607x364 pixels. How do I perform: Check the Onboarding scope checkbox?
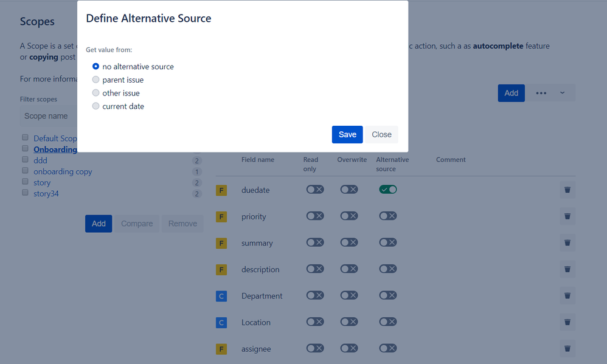[25, 148]
